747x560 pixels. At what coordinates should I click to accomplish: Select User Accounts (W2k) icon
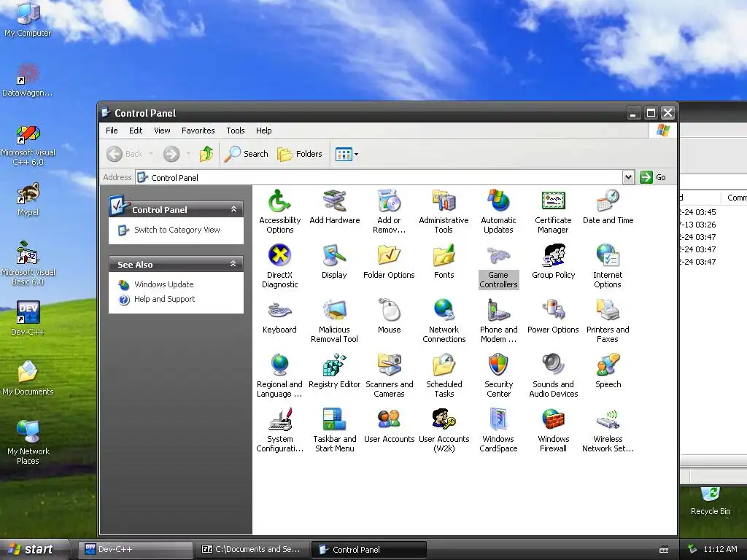point(444,430)
